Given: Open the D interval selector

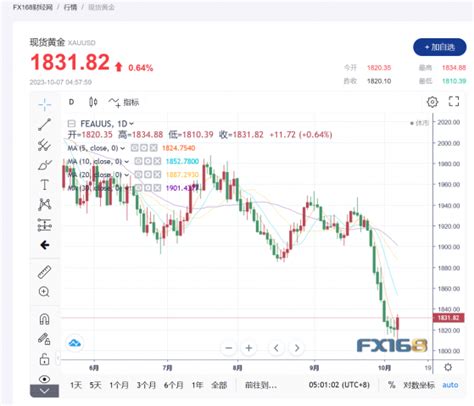Looking at the screenshot, I should pyautogui.click(x=71, y=102).
